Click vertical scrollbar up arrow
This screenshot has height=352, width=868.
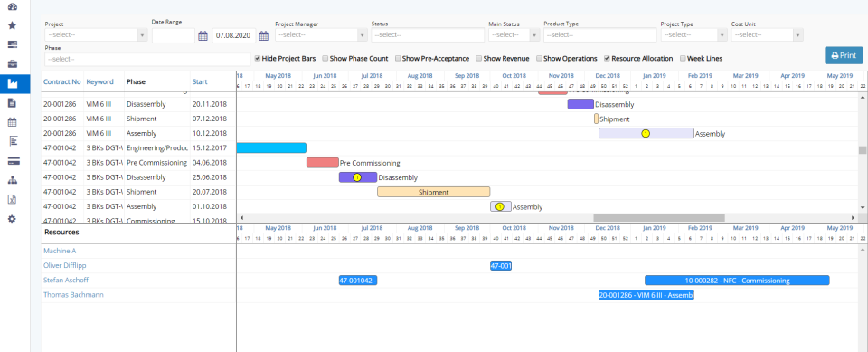863,97
